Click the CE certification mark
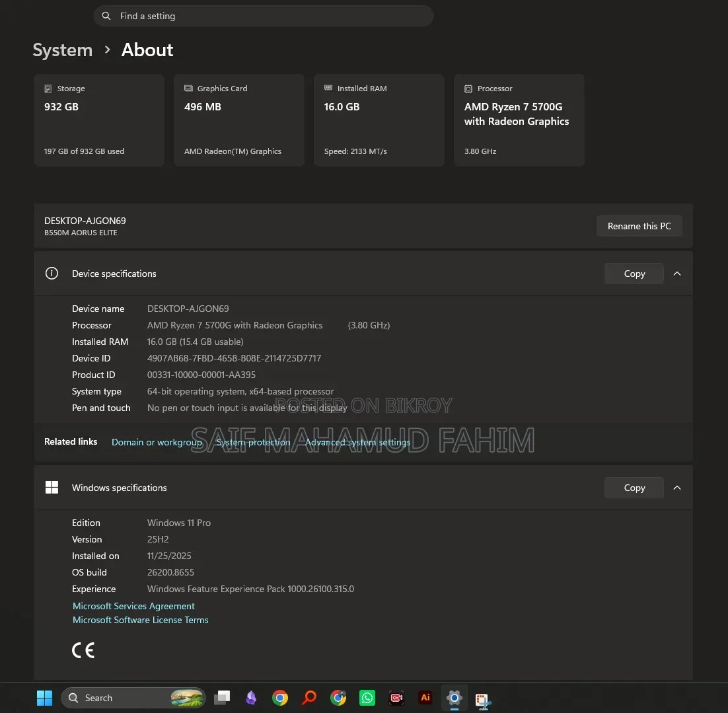The height and width of the screenshot is (713, 728). (x=83, y=650)
